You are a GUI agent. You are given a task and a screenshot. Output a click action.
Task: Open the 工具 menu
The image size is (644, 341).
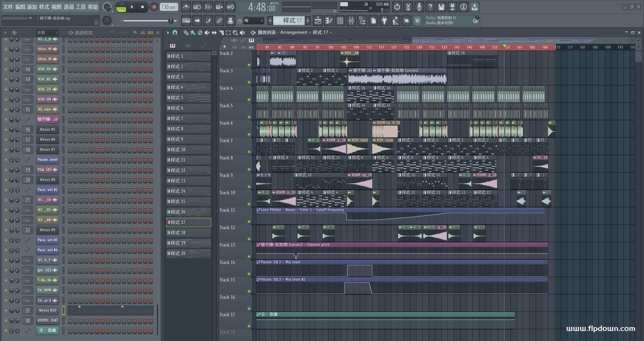pos(80,7)
